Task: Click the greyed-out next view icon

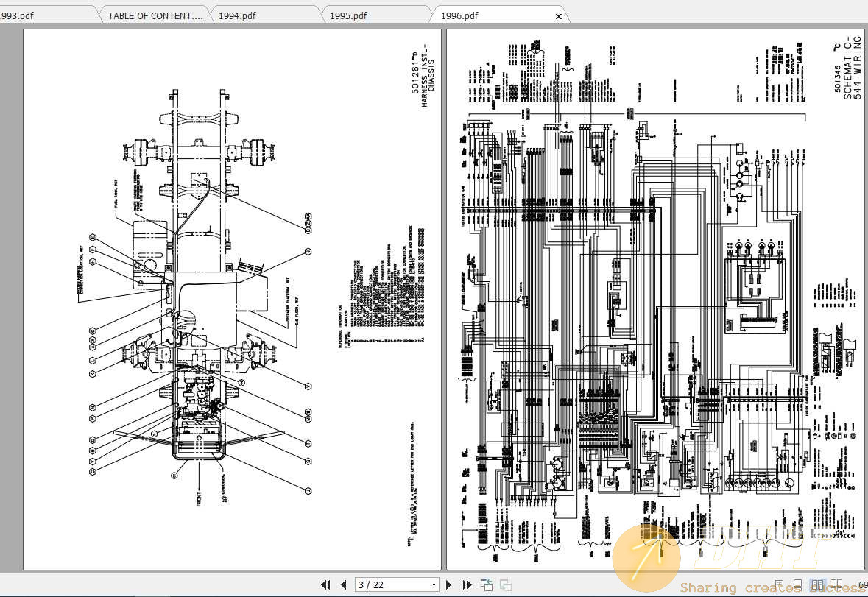Action: [x=505, y=584]
